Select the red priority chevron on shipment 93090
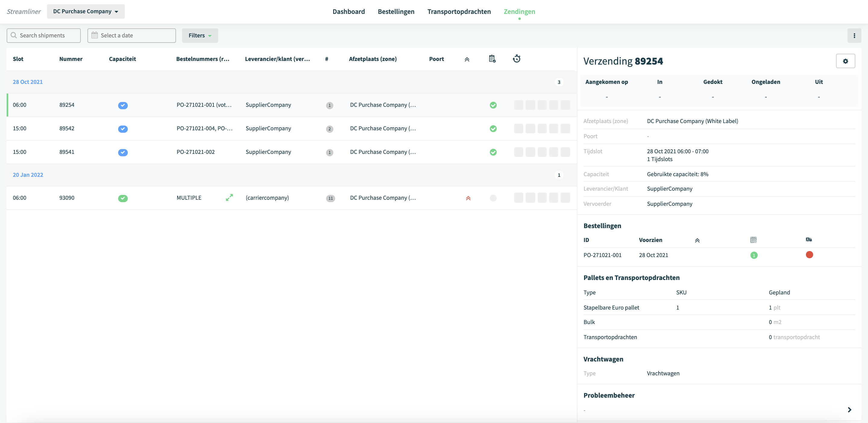Screen dimensions: 868x423 click(468, 198)
